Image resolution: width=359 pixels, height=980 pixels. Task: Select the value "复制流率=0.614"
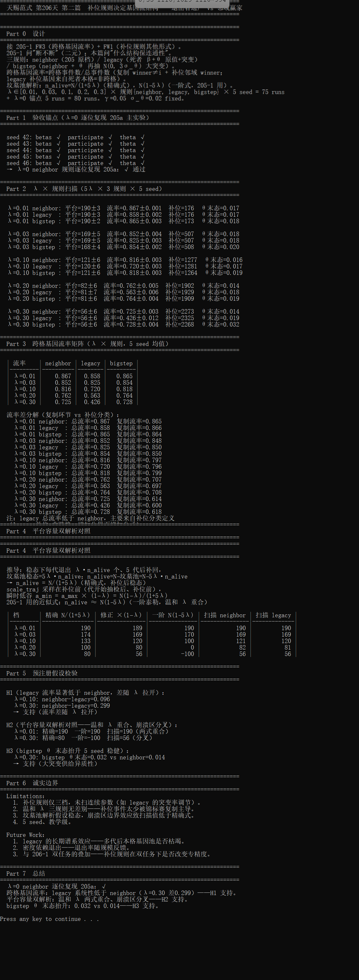point(139,499)
